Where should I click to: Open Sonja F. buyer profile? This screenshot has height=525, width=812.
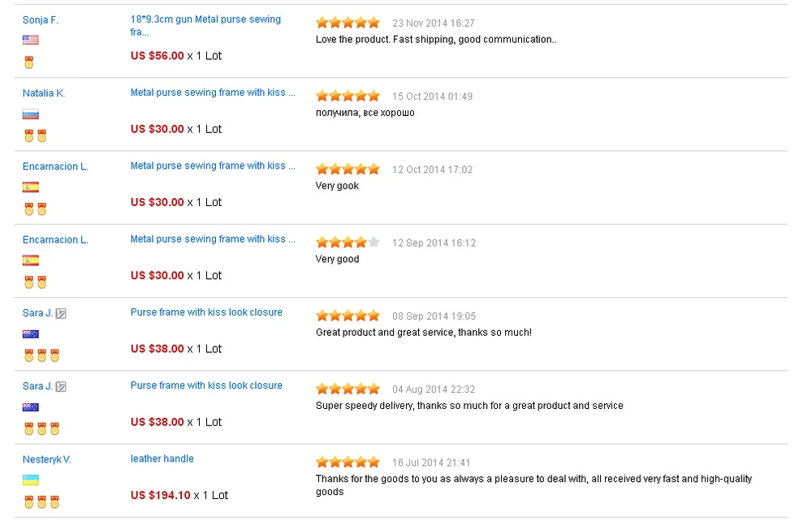(x=41, y=20)
